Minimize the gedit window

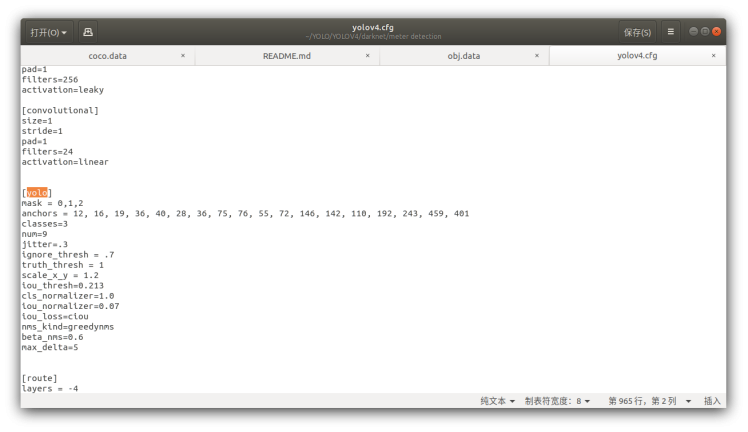[x=694, y=31]
